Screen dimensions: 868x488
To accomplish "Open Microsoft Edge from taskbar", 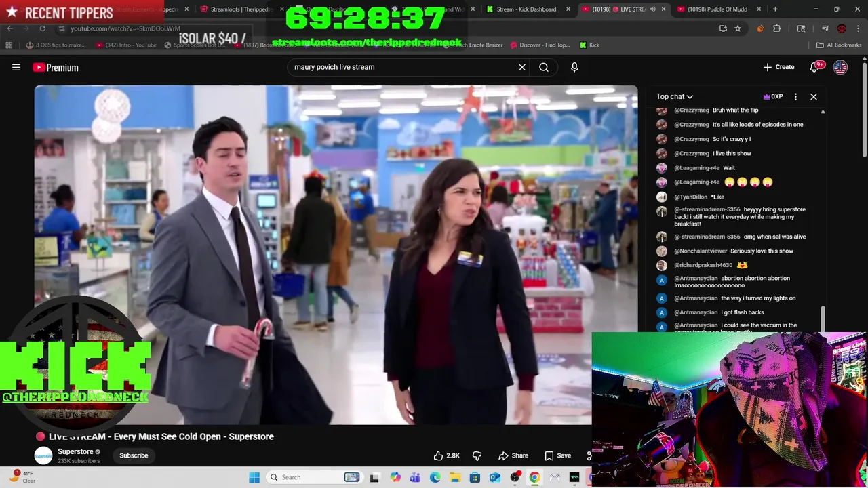I will (x=435, y=477).
